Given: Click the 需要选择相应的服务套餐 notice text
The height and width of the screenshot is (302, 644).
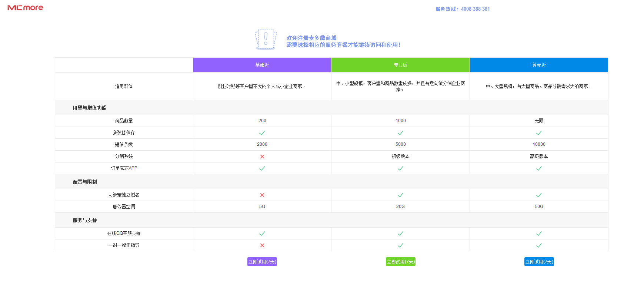Looking at the screenshot, I should click(x=343, y=45).
